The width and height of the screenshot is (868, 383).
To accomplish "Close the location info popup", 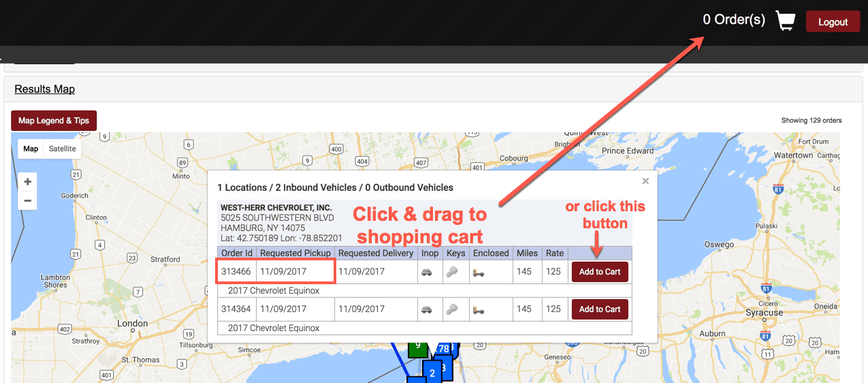I will point(645,181).
